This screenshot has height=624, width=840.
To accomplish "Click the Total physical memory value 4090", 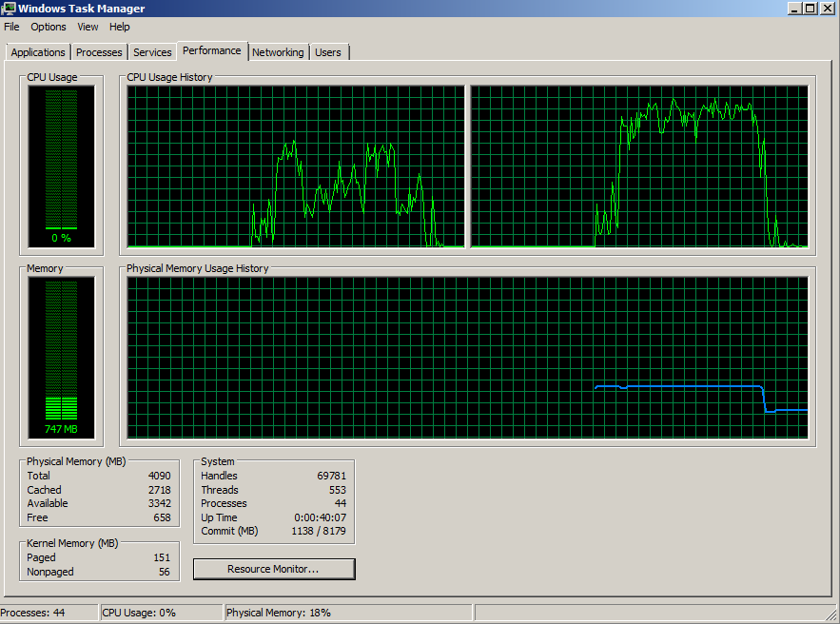I will tap(160, 476).
